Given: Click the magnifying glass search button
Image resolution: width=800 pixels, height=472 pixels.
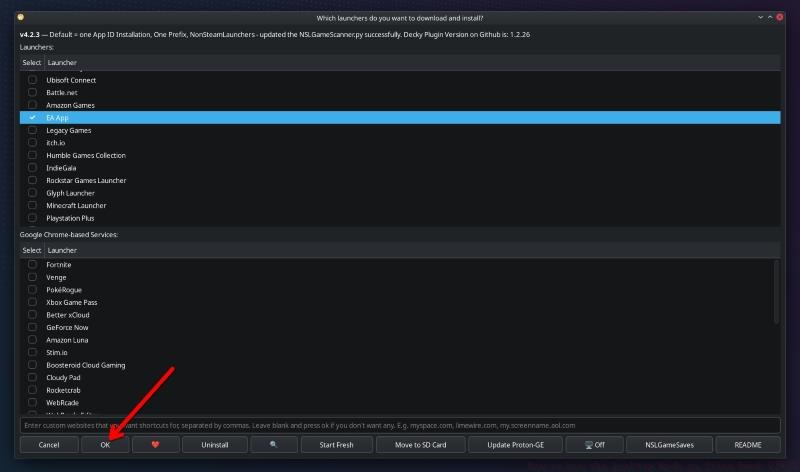Looking at the screenshot, I should (x=274, y=444).
